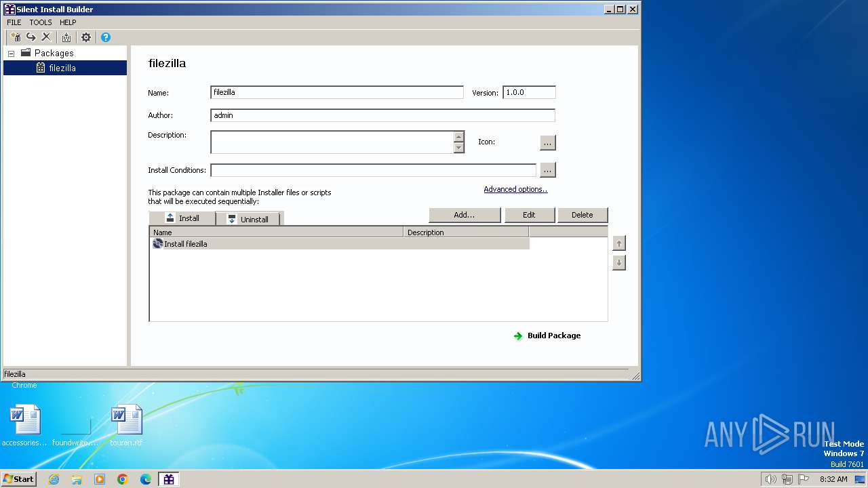
Task: Open Windows Media Player from taskbar
Action: 100,479
